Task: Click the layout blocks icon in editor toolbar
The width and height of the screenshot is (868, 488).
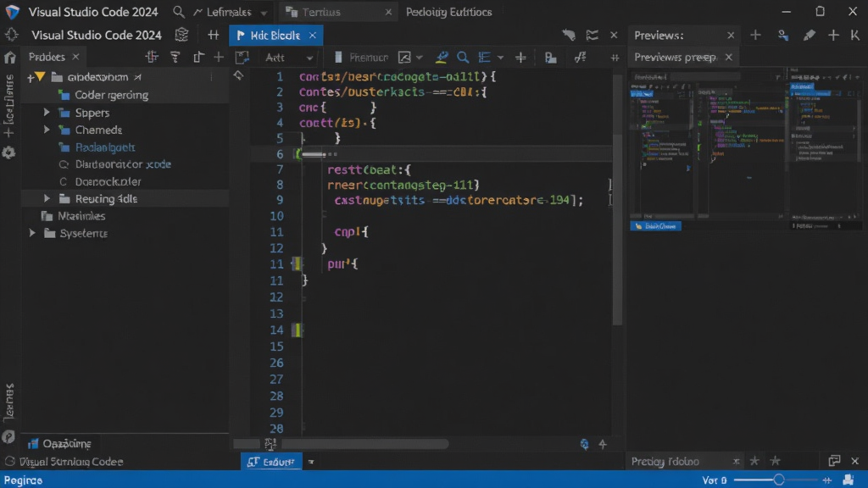Action: 550,58
